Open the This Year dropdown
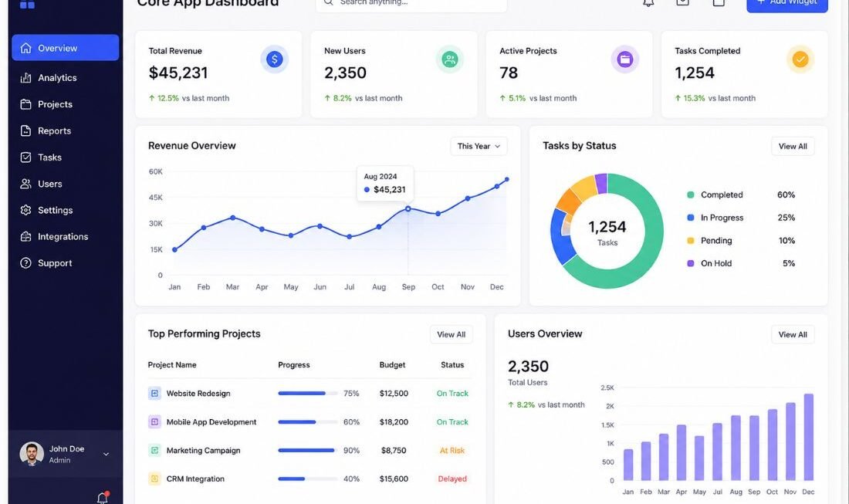 [x=479, y=146]
